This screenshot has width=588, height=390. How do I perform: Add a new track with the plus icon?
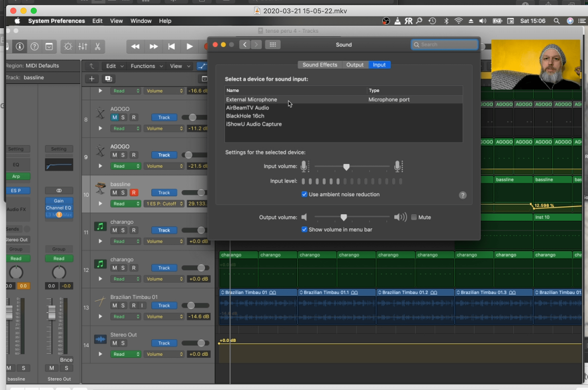[92, 79]
